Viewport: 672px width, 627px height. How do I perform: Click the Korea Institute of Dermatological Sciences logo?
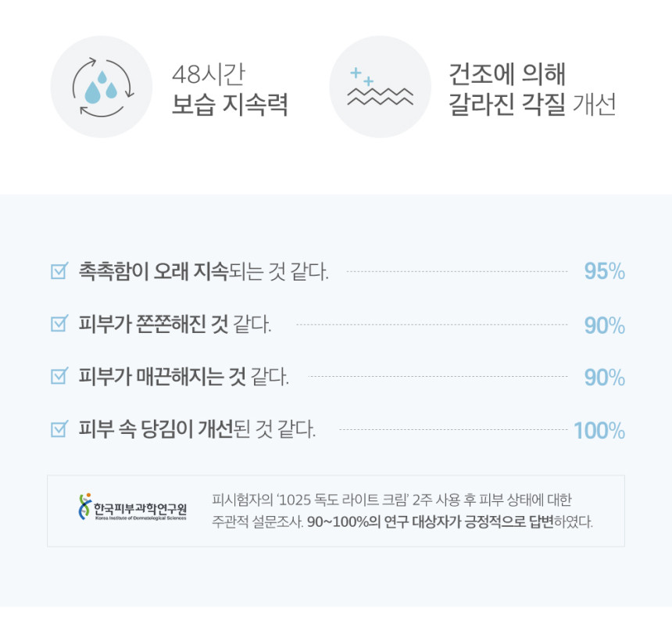coord(132,507)
